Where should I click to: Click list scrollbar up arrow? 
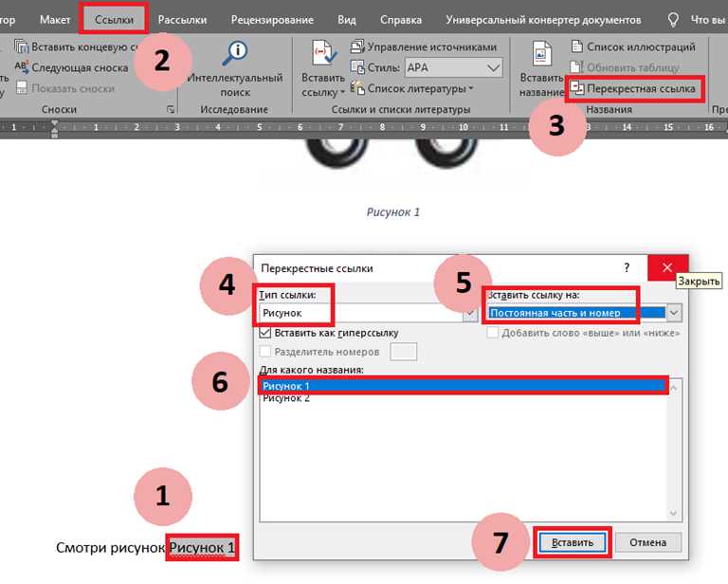[x=673, y=387]
